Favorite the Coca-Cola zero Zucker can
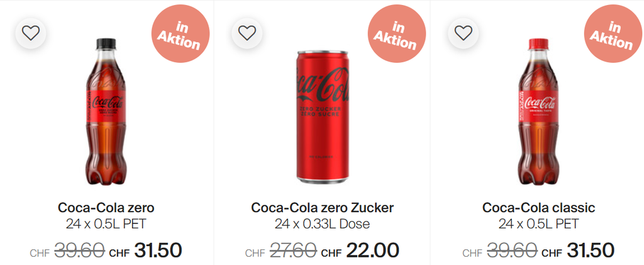Screen dimensions: 644x265 (247, 33)
